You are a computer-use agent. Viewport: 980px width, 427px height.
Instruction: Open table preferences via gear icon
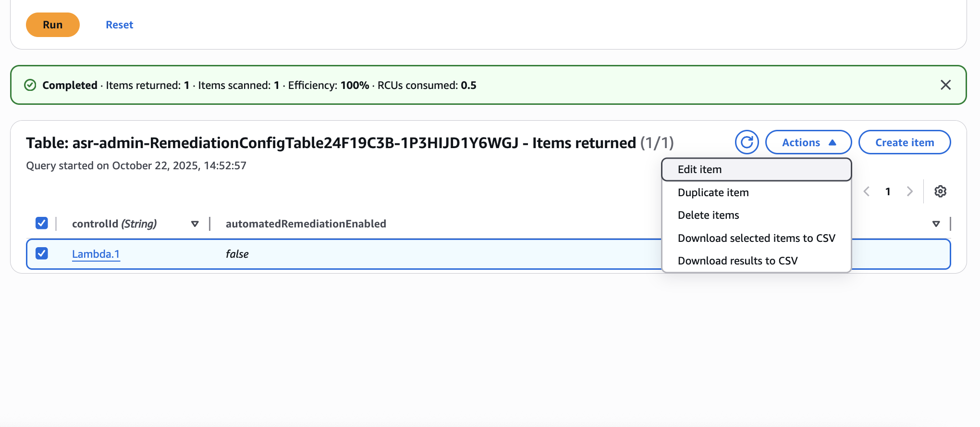[x=940, y=191]
